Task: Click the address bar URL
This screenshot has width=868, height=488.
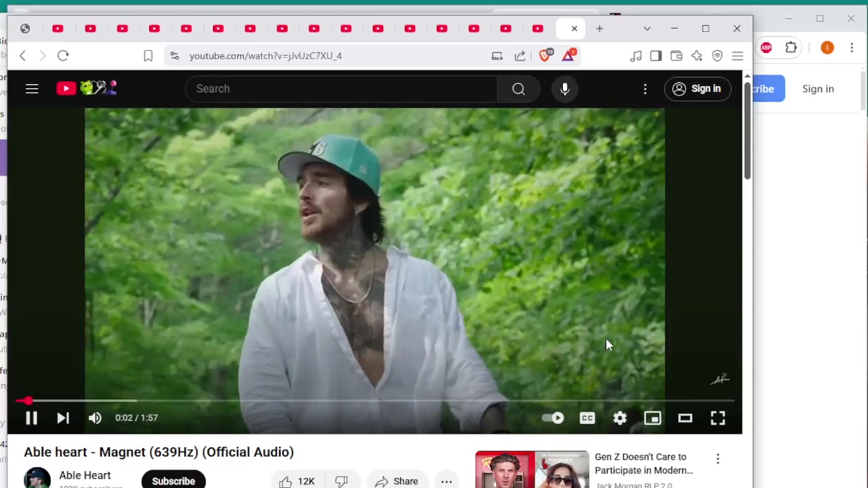Action: pyautogui.click(x=266, y=56)
